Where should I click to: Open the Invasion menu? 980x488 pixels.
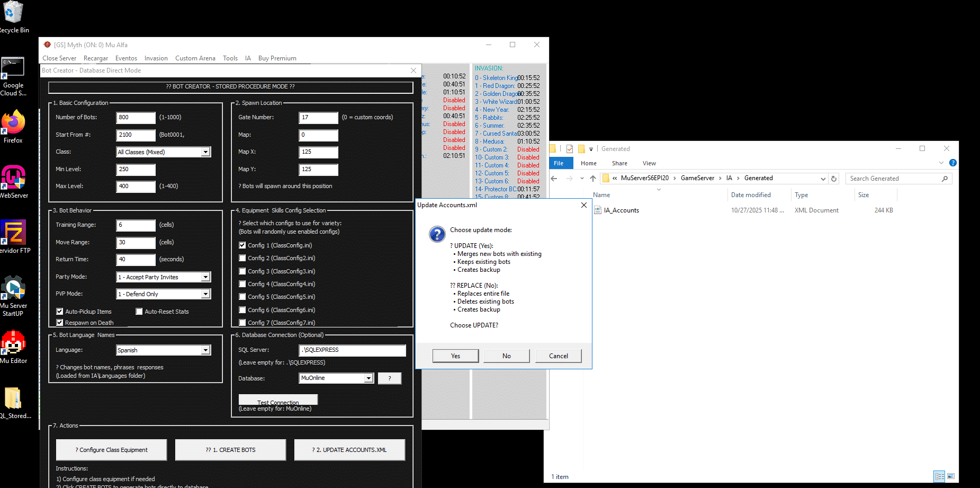[x=156, y=58]
